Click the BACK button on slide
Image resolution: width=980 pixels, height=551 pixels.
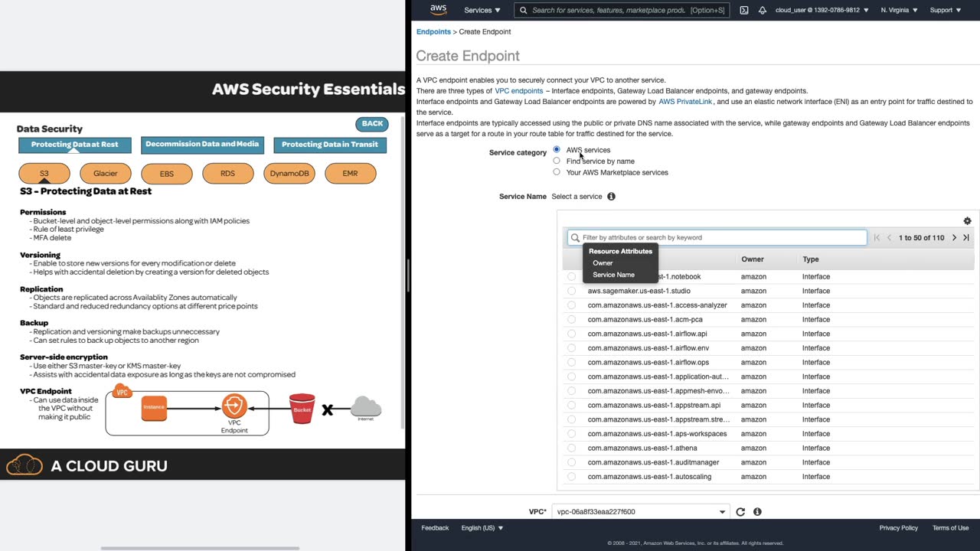click(372, 124)
